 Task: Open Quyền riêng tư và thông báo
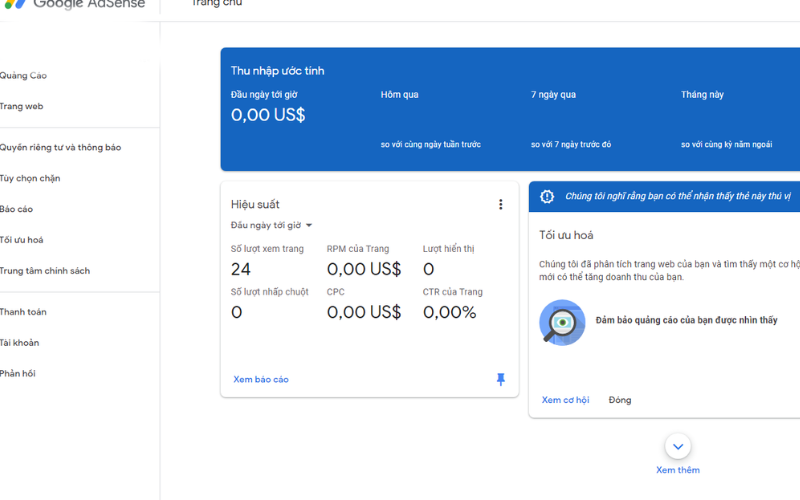(61, 148)
